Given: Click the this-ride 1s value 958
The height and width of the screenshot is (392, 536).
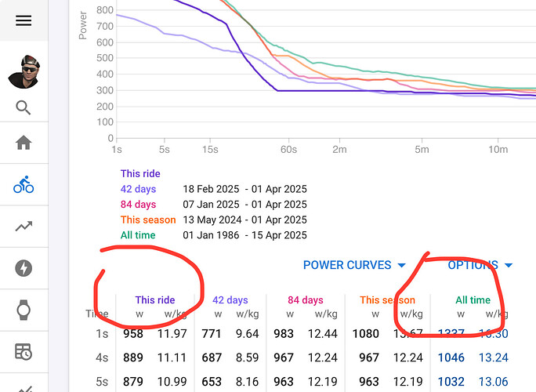Looking at the screenshot, I should click(x=133, y=334).
